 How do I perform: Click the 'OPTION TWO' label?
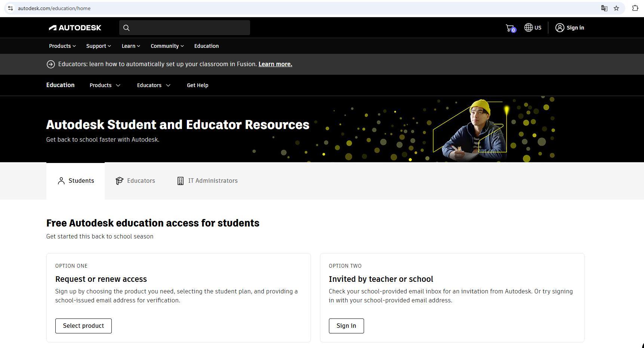(345, 266)
